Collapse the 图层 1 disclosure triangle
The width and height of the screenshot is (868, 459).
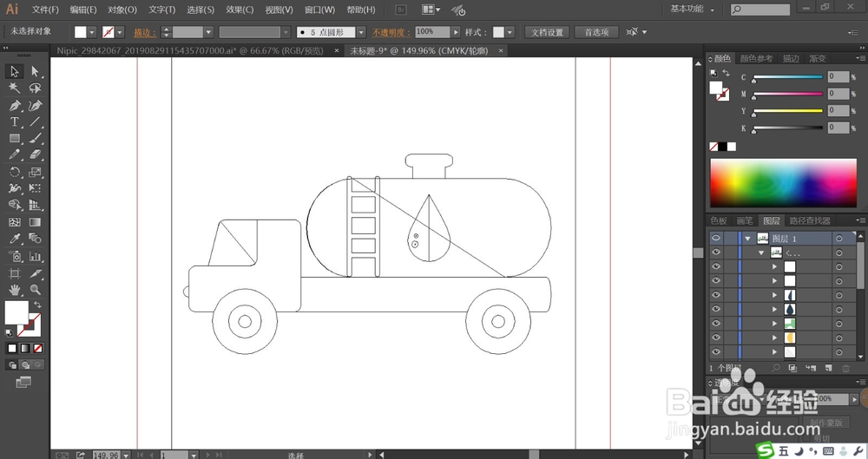748,238
